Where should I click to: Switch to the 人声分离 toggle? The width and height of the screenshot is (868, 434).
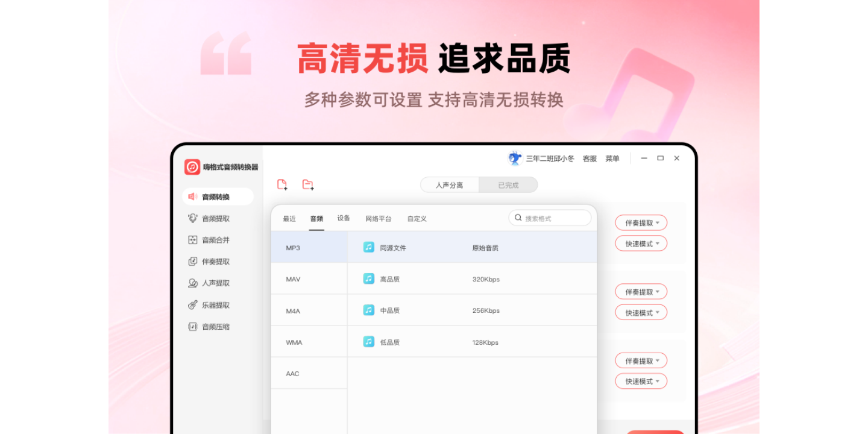[450, 185]
